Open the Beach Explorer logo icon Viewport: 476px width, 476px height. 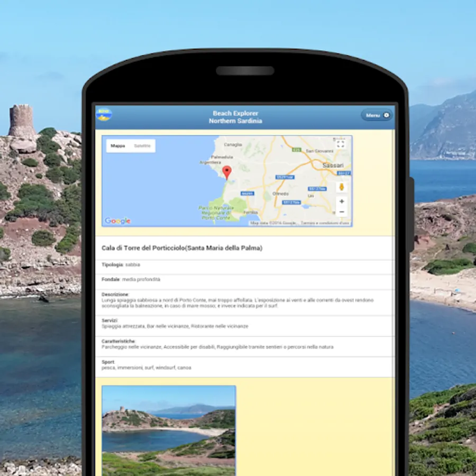pos(104,115)
